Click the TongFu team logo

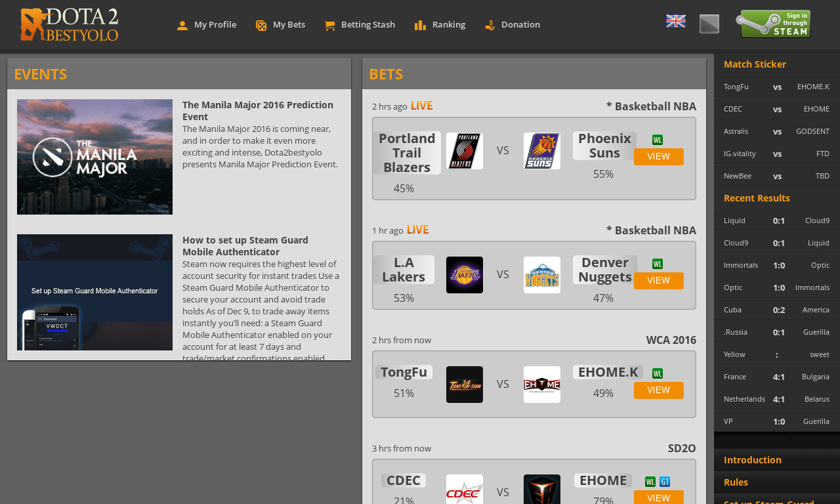pyautogui.click(x=465, y=385)
